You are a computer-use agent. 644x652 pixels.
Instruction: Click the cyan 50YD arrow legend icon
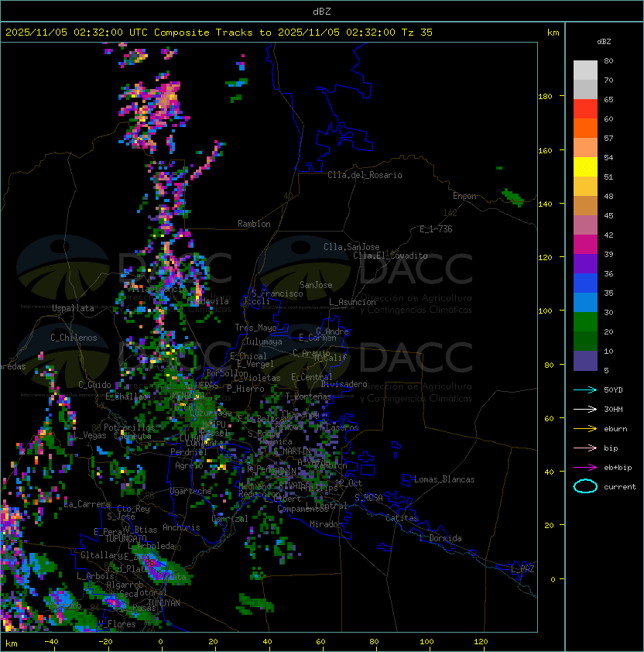(x=585, y=389)
